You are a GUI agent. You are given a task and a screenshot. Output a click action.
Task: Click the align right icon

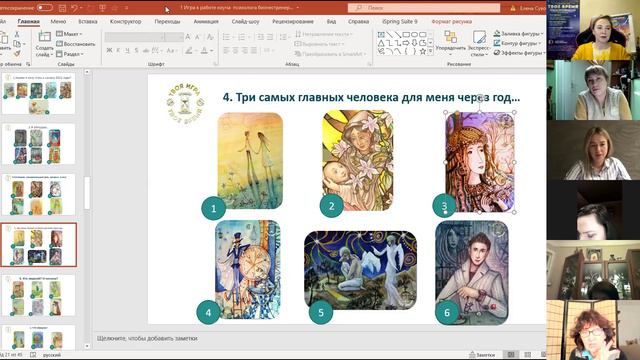(244, 51)
